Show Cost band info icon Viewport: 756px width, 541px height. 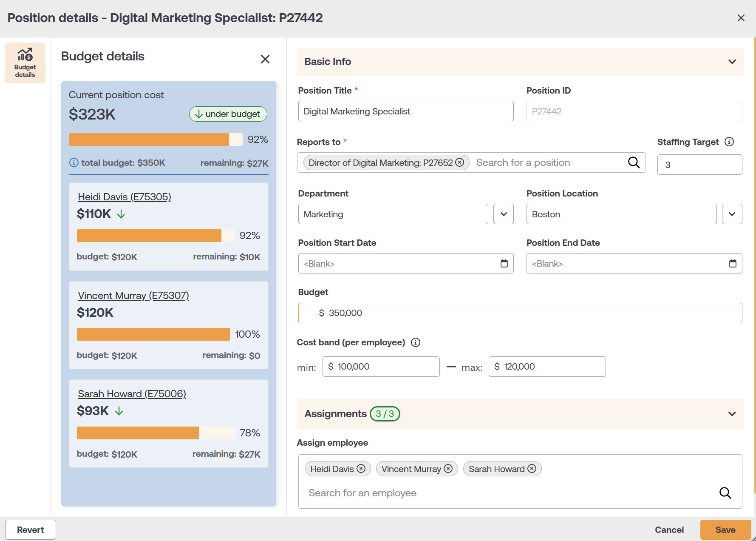[416, 342]
